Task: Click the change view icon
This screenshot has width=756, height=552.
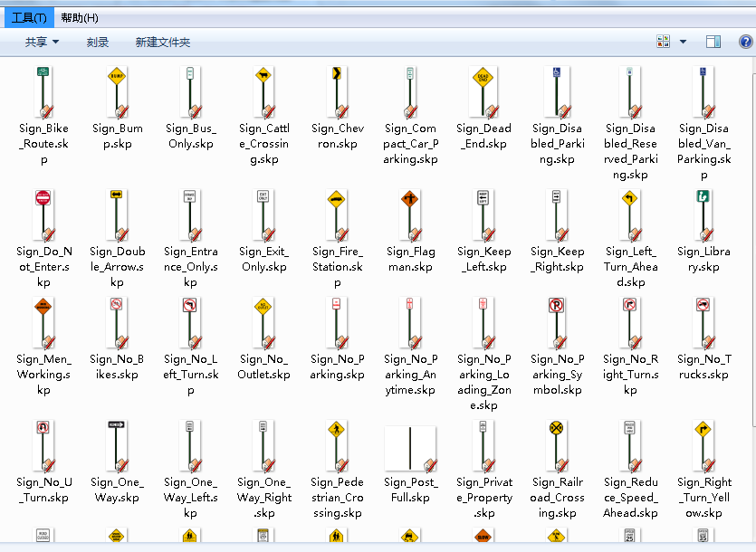Action: coord(664,42)
